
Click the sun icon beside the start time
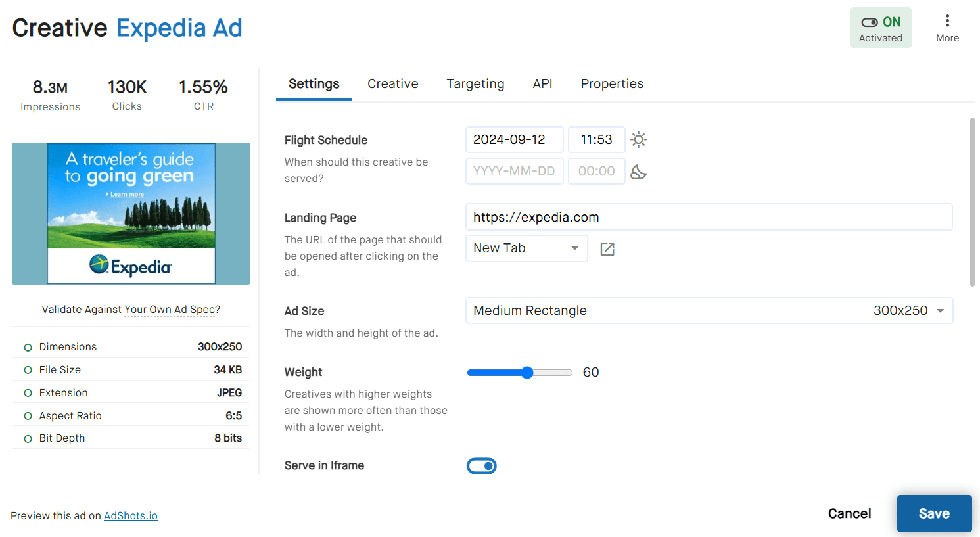point(638,139)
